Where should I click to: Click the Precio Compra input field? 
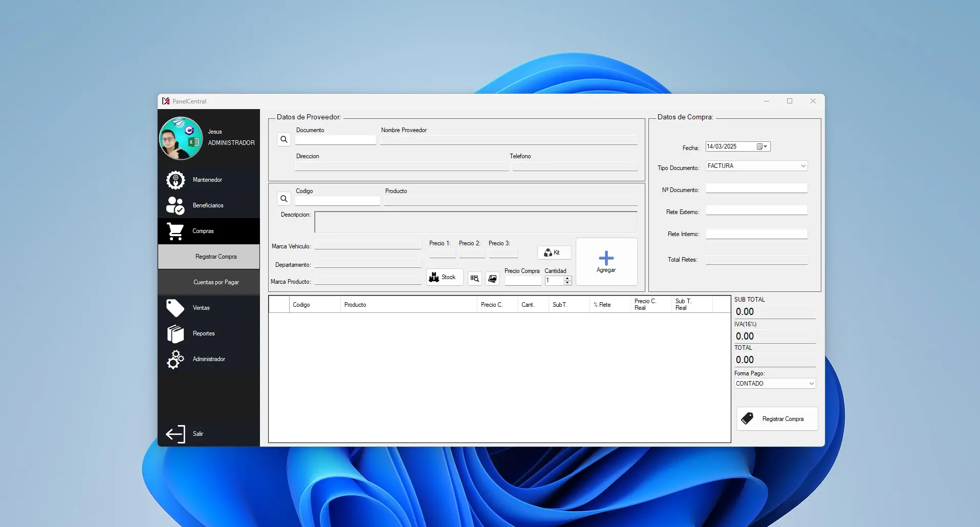pos(523,280)
